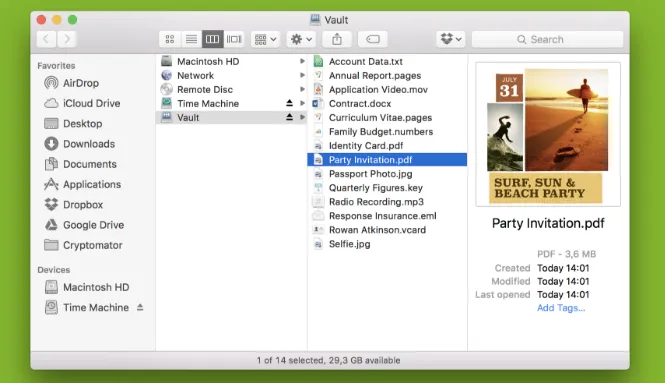Screen dimensions: 665x383
Task: Open Google Drive in the sidebar
Action: pos(84,225)
